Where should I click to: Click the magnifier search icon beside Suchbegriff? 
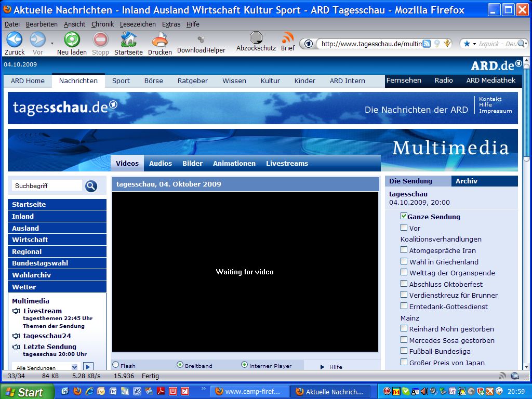[91, 186]
